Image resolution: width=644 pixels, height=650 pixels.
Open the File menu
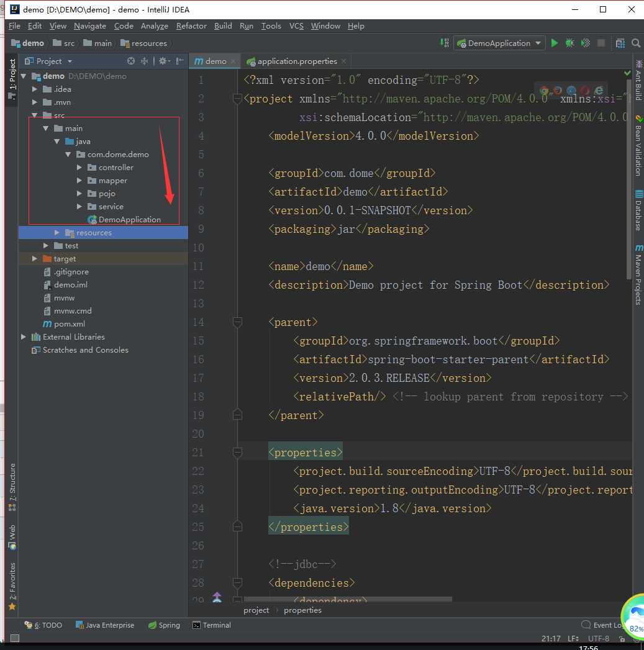click(x=14, y=25)
